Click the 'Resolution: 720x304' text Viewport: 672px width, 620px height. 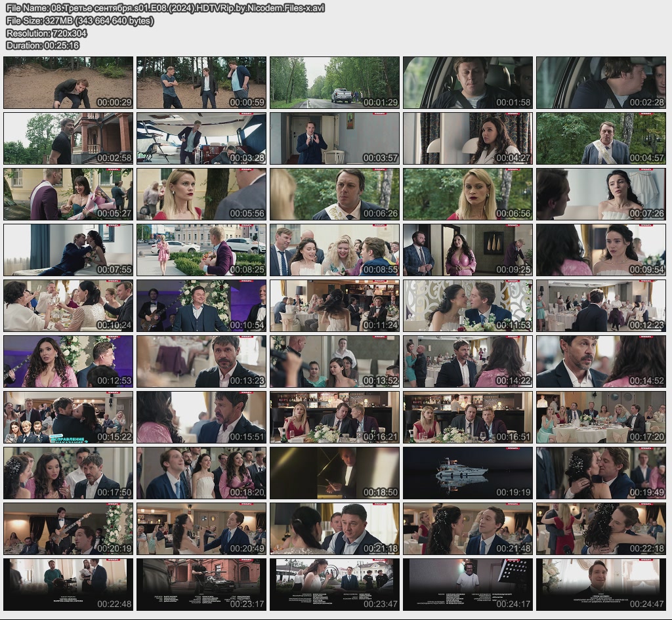[x=47, y=33]
